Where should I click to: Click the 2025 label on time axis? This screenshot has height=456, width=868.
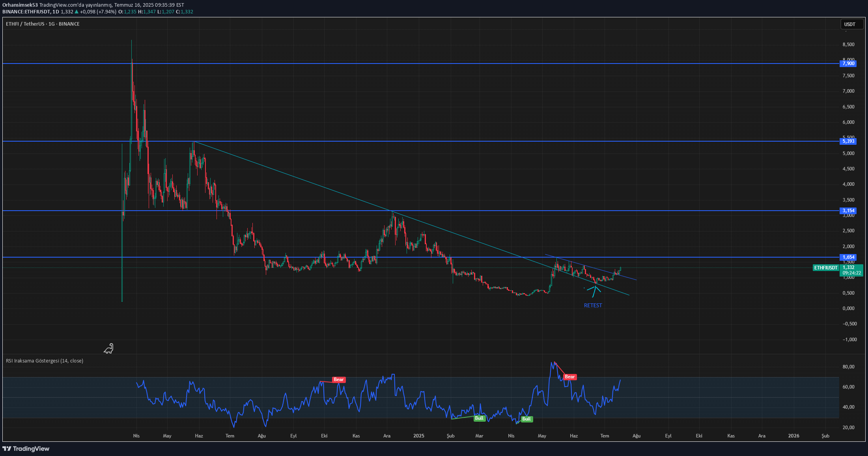click(x=419, y=436)
